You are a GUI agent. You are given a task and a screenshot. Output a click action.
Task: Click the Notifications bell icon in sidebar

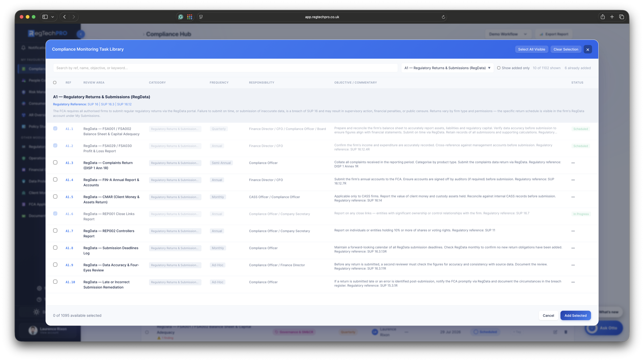(x=24, y=48)
